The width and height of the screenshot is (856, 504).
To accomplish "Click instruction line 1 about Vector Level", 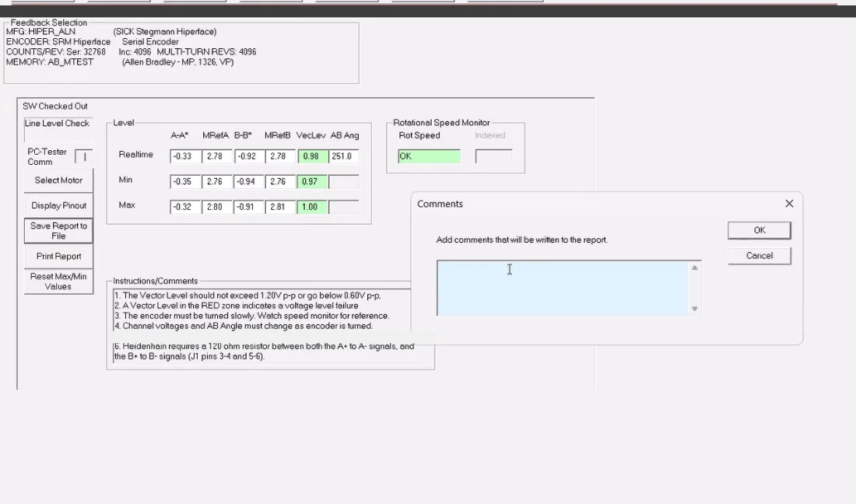I will coord(247,296).
